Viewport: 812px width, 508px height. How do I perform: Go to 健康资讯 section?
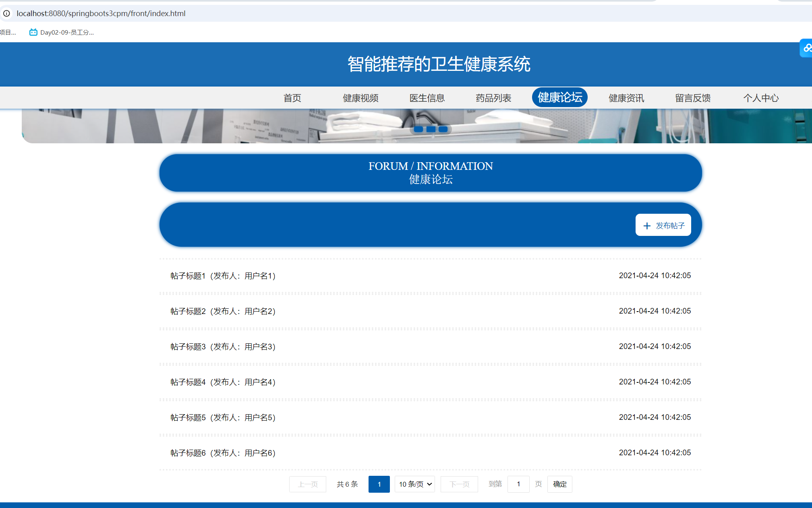(x=626, y=98)
